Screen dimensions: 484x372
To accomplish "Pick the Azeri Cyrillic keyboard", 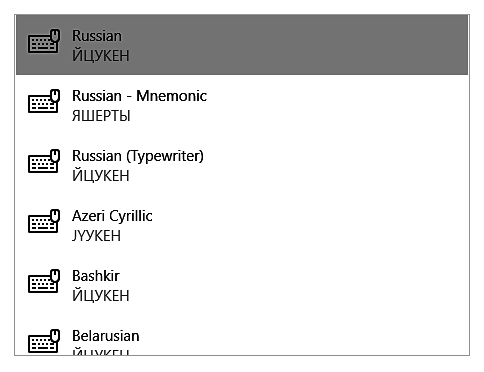I will [242, 225].
